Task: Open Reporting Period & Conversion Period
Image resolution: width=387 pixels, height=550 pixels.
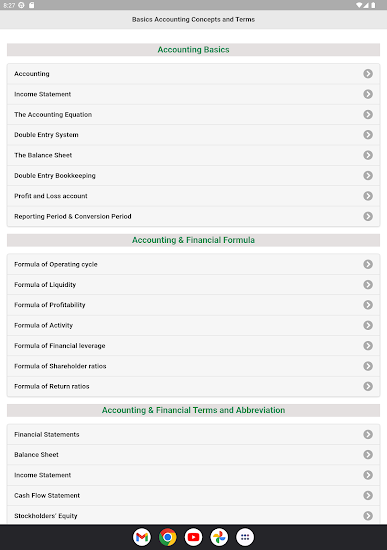Action: point(193,216)
